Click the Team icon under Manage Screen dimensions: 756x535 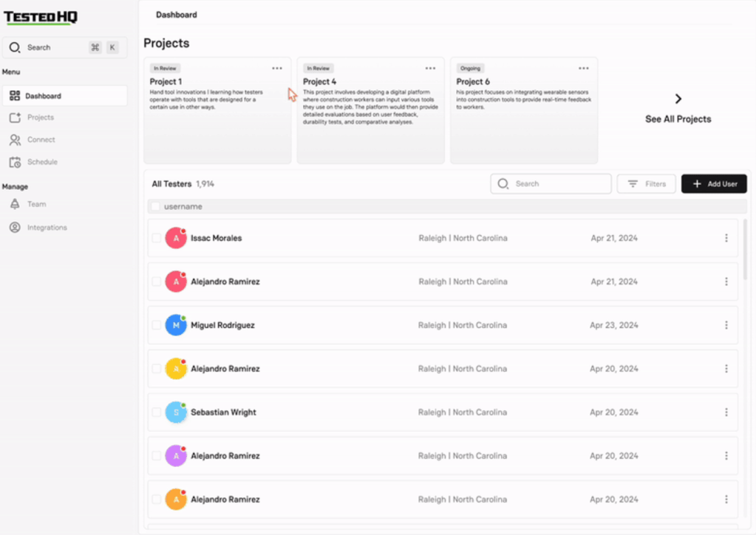(15, 204)
